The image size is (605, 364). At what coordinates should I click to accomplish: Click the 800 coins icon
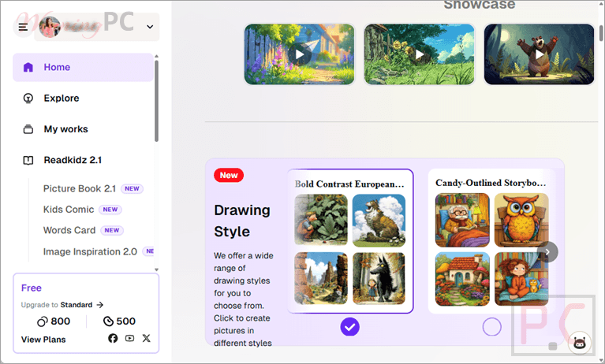[x=42, y=321]
